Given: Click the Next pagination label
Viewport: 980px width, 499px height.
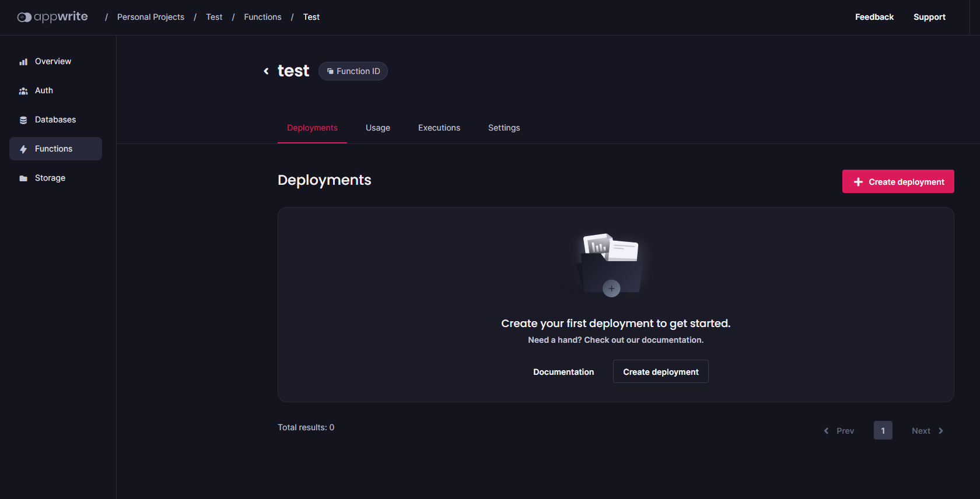Looking at the screenshot, I should click(921, 431).
